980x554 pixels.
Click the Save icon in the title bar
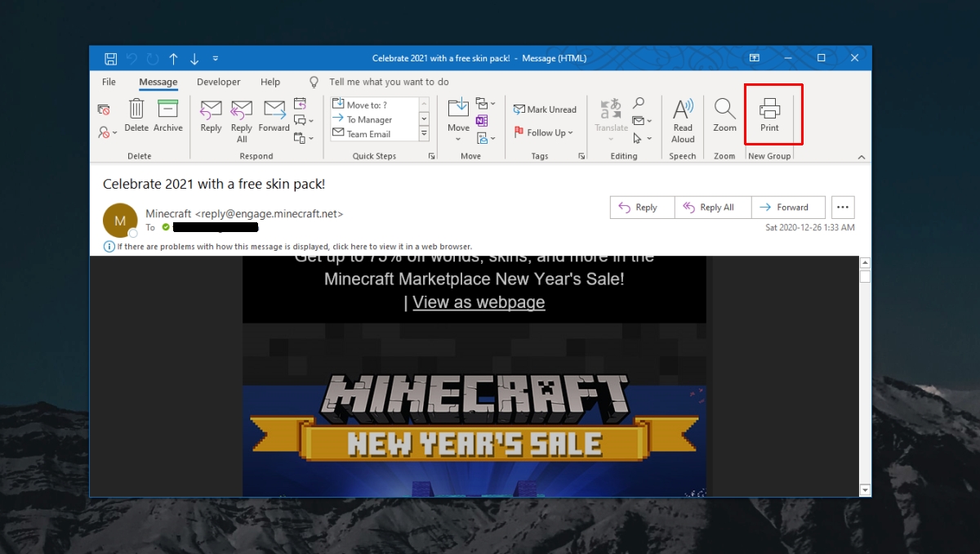111,58
